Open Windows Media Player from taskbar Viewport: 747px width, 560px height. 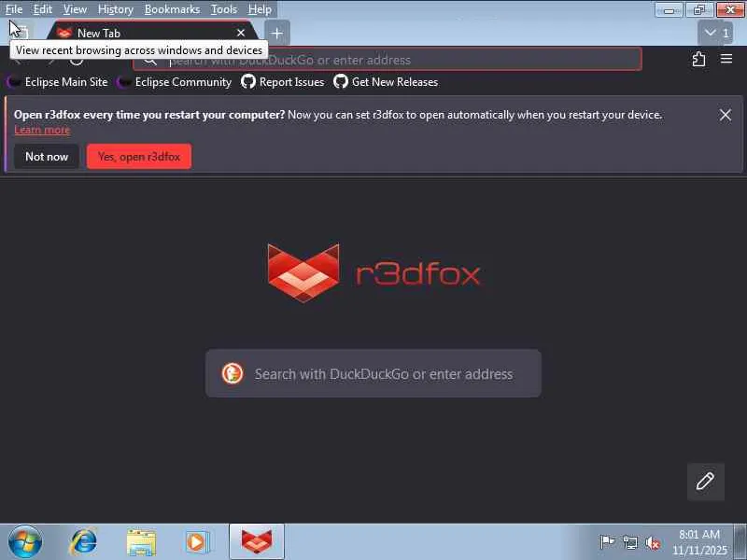[197, 542]
